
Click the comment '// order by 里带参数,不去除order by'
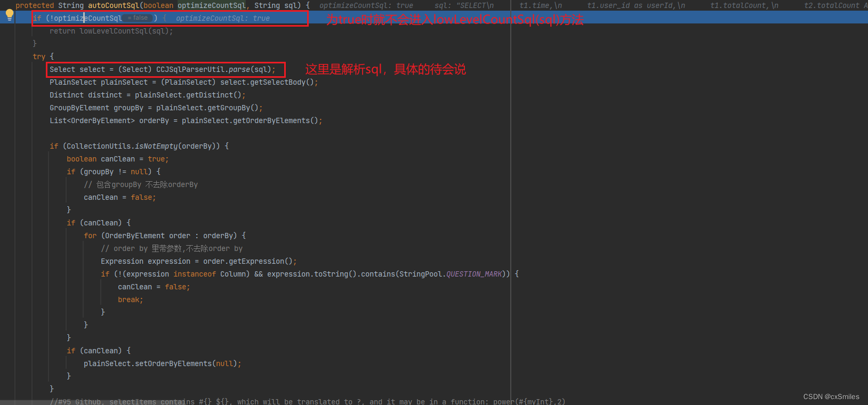tap(172, 248)
